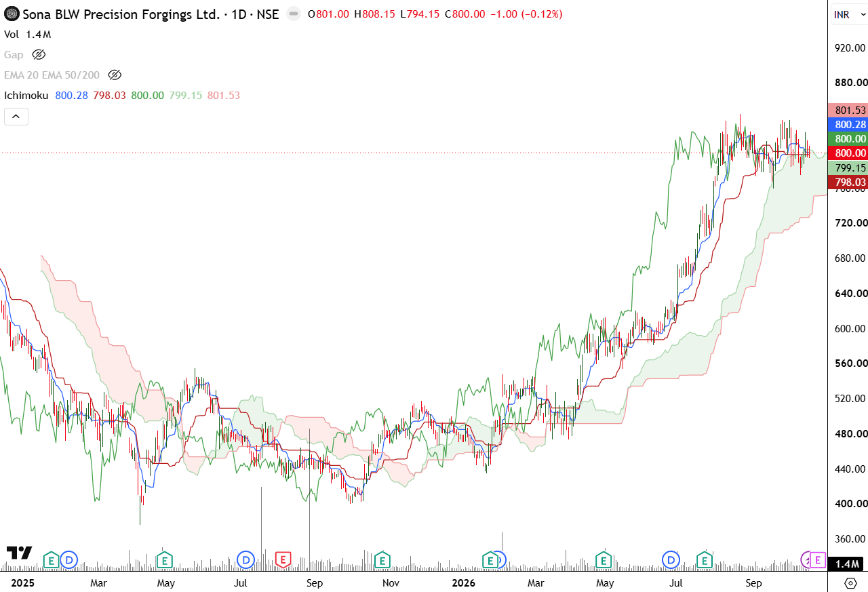The height and width of the screenshot is (592, 868).
Task: Click the blue 800.28 Ichimoku legend value
Action: (x=71, y=96)
